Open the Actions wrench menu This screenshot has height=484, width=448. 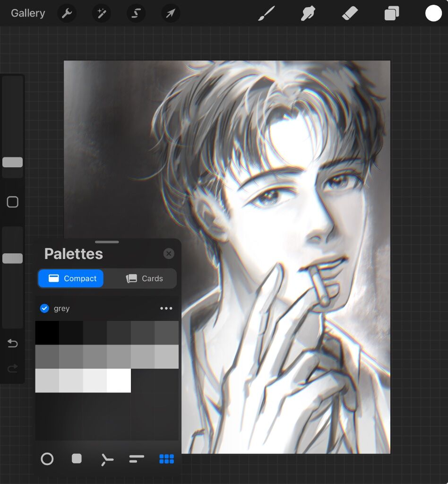[67, 13]
